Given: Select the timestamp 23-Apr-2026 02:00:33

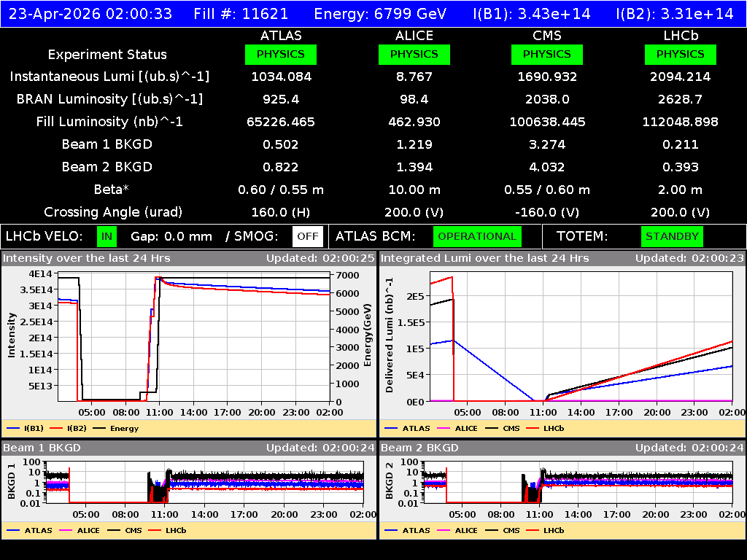Looking at the screenshot, I should pyautogui.click(x=90, y=14).
